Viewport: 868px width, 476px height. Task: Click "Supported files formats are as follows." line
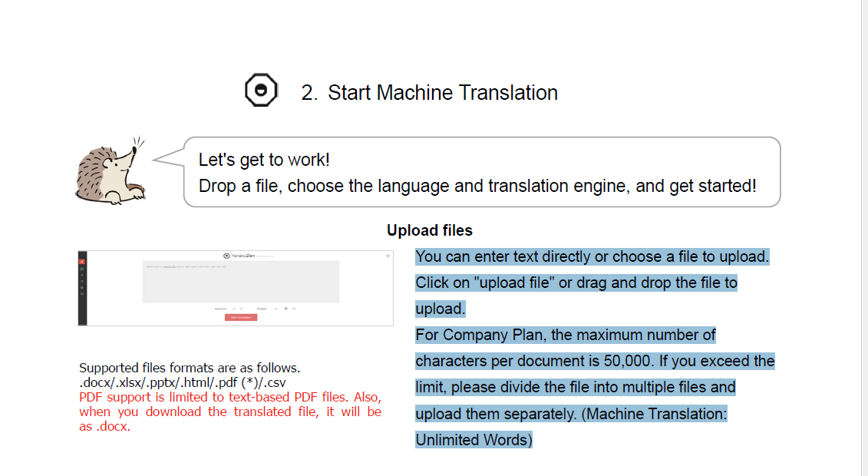pyautogui.click(x=190, y=368)
